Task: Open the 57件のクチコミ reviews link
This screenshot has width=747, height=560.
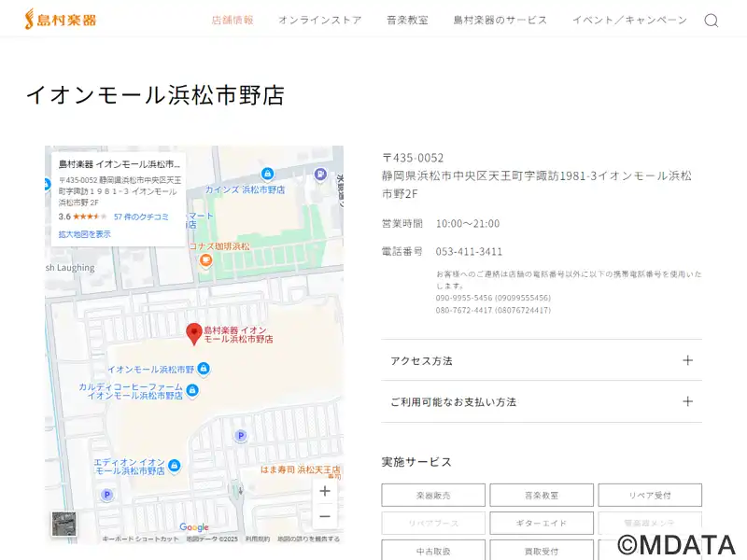Action: coord(141,217)
